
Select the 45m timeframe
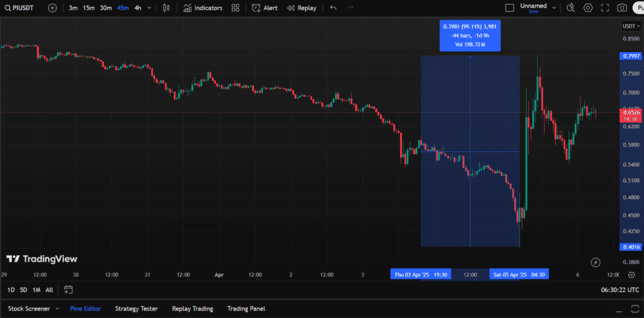pyautogui.click(x=123, y=8)
